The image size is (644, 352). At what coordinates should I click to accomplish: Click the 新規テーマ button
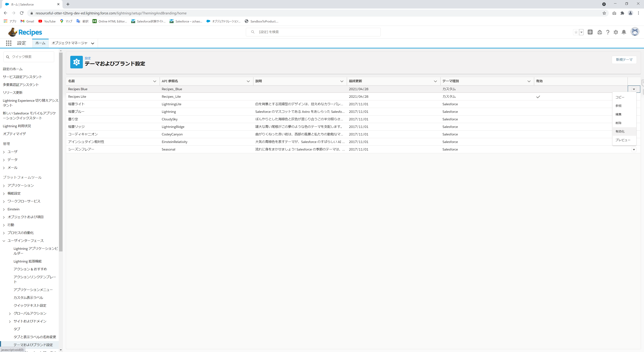pyautogui.click(x=624, y=60)
